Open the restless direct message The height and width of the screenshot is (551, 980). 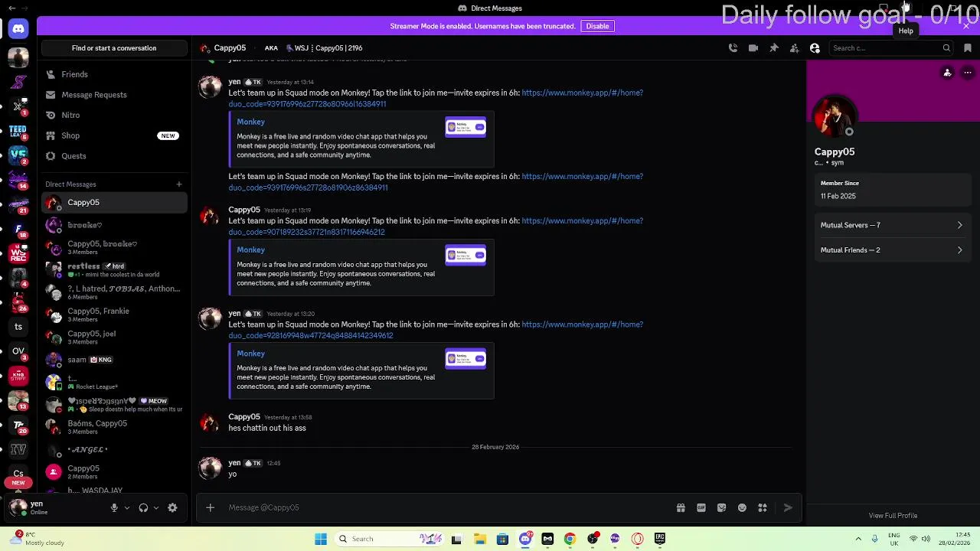click(114, 270)
